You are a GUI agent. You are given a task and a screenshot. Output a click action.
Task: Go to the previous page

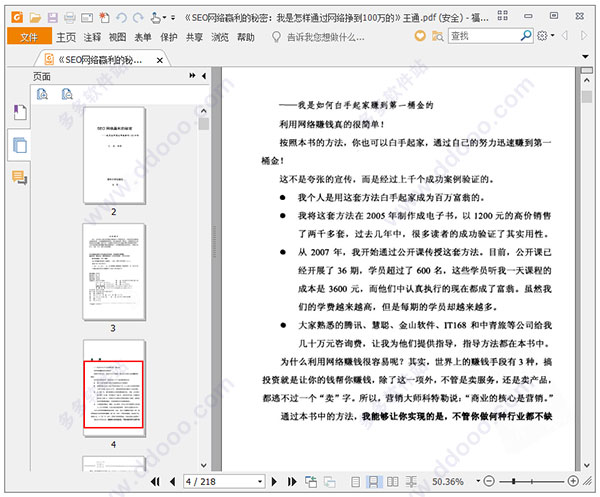(173, 481)
